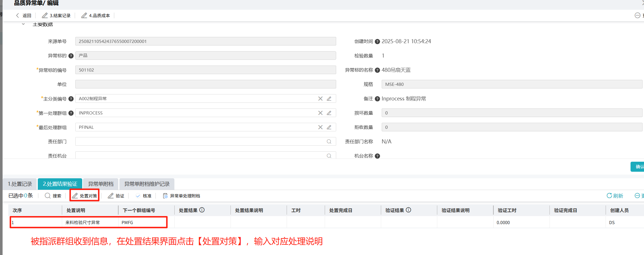Click the 拒收数量 input field
The height and width of the screenshot is (255, 644).
[512, 127]
